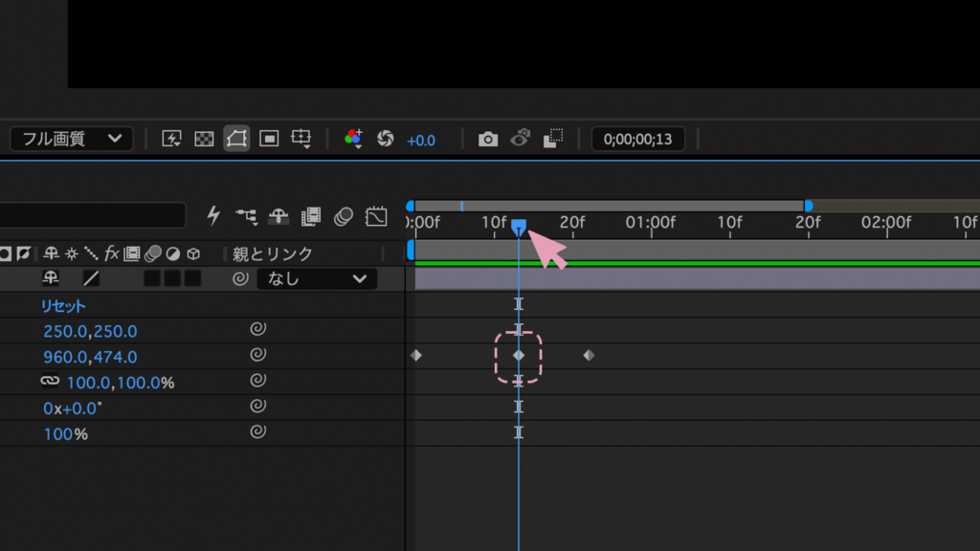The width and height of the screenshot is (980, 551).
Task: Select the position keyframe at 0:00f
Action: (416, 356)
